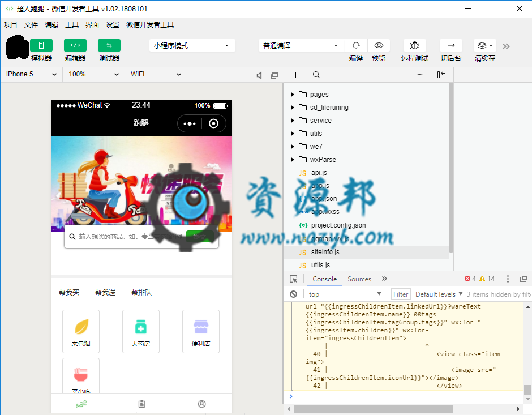Open the 100% zoom level dropdown

click(x=93, y=74)
